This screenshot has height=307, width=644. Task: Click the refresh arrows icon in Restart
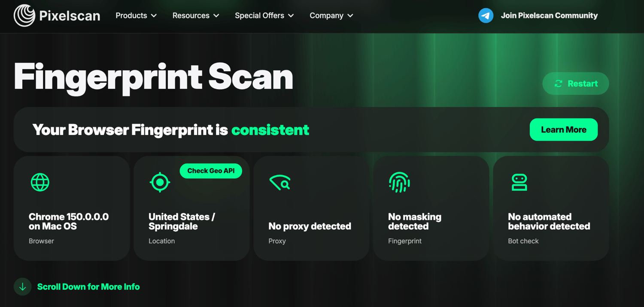[558, 84]
